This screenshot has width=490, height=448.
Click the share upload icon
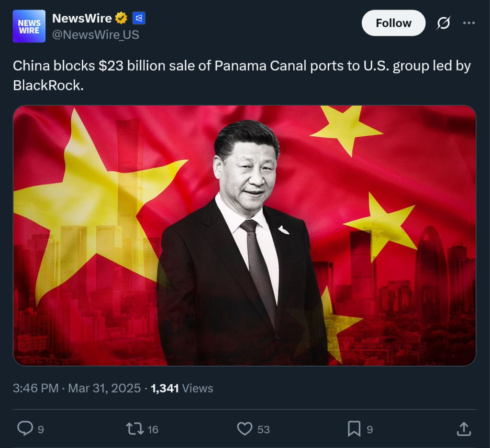464,429
